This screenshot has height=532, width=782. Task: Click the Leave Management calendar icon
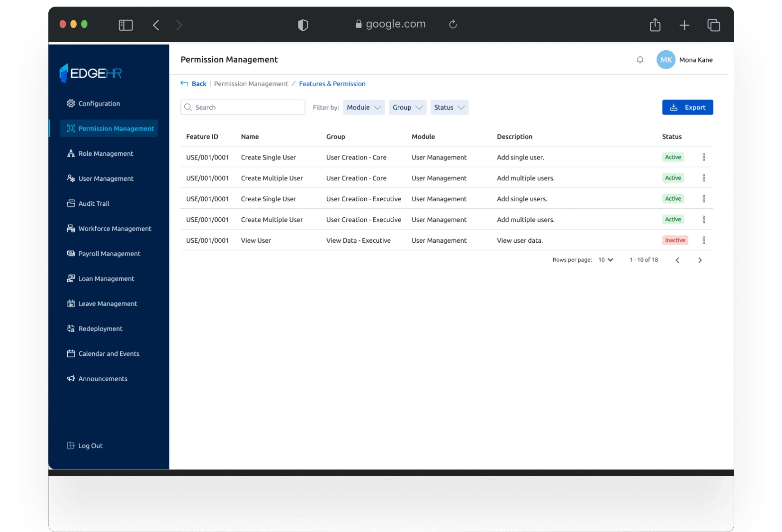tap(71, 303)
